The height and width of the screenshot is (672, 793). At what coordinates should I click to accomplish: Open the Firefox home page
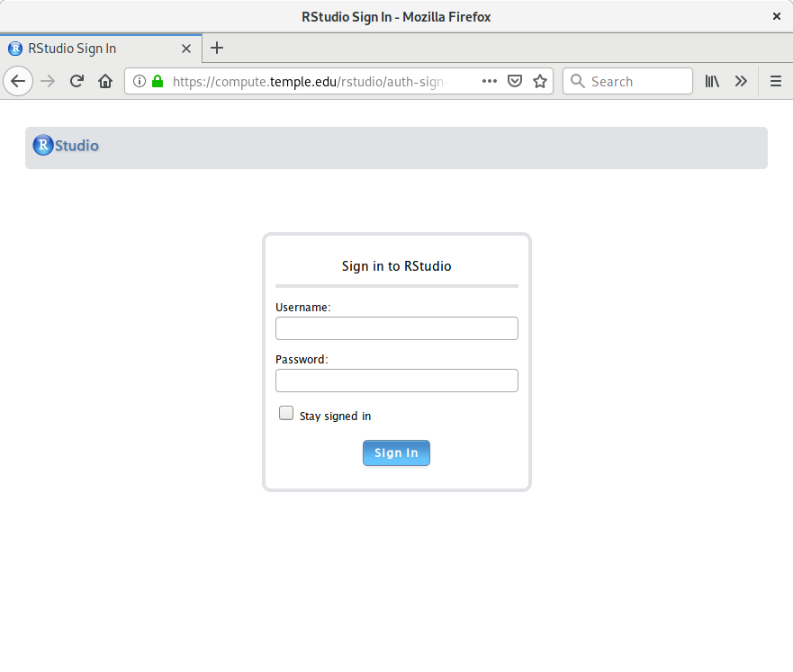[x=105, y=81]
